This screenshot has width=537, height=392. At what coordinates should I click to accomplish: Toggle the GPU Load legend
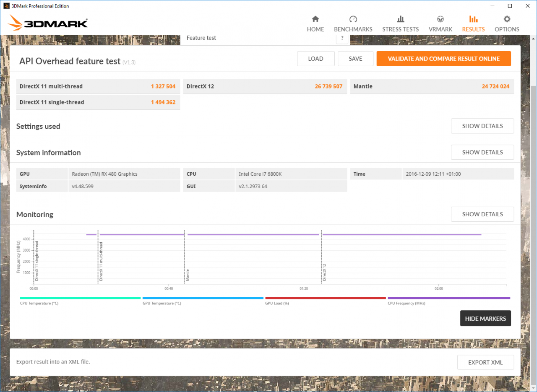click(325, 300)
